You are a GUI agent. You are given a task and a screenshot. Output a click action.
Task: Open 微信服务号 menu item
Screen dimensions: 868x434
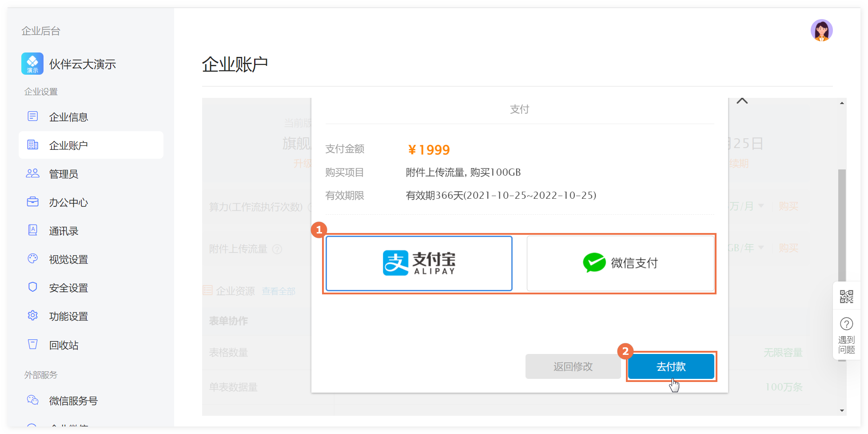(91, 400)
